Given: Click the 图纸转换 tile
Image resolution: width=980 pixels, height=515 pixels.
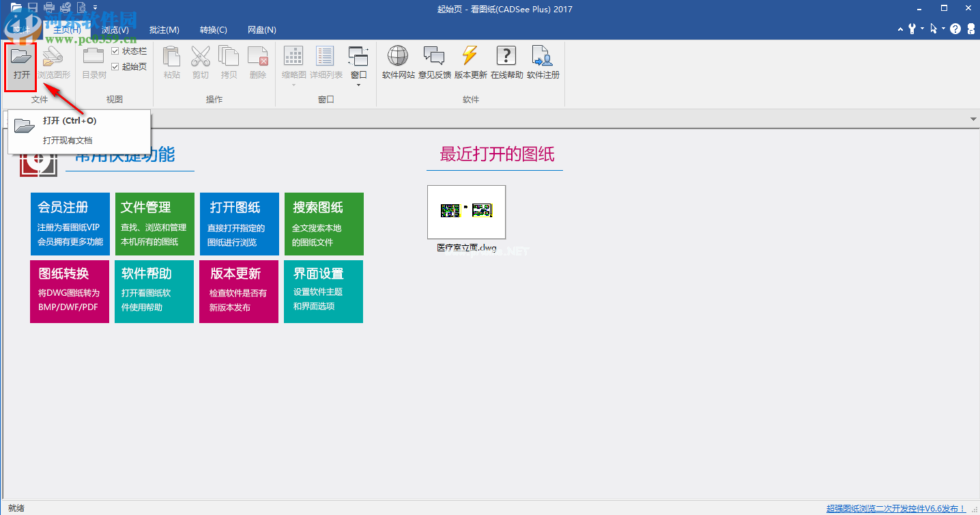Looking at the screenshot, I should tap(70, 291).
